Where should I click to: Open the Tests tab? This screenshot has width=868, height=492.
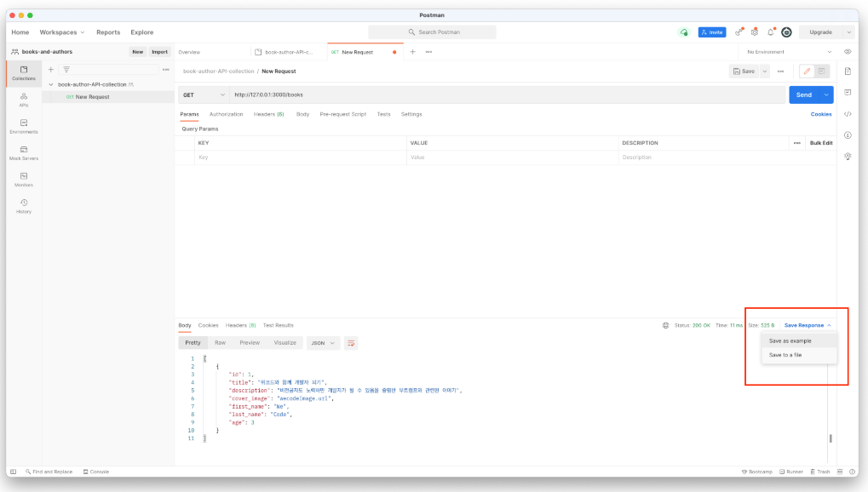(383, 114)
